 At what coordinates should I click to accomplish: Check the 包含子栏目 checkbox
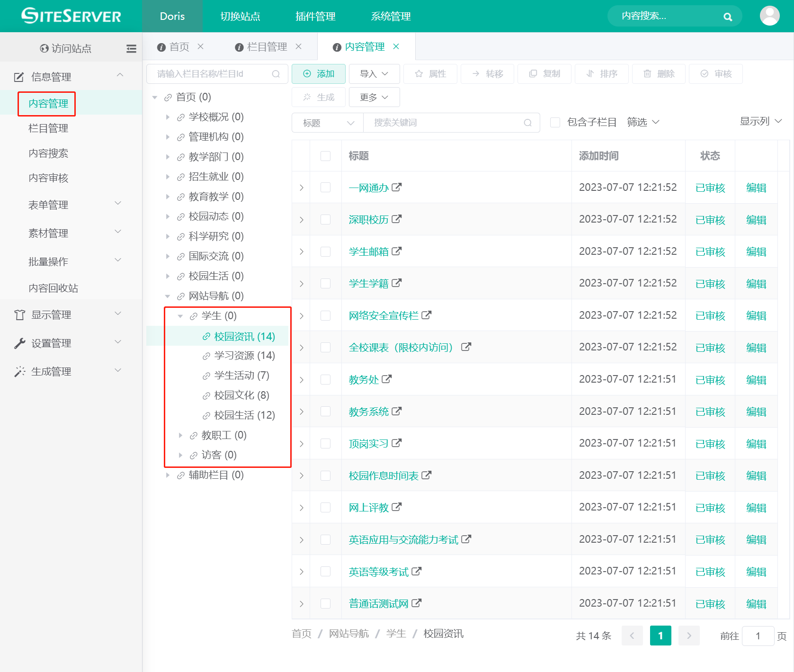tap(555, 123)
